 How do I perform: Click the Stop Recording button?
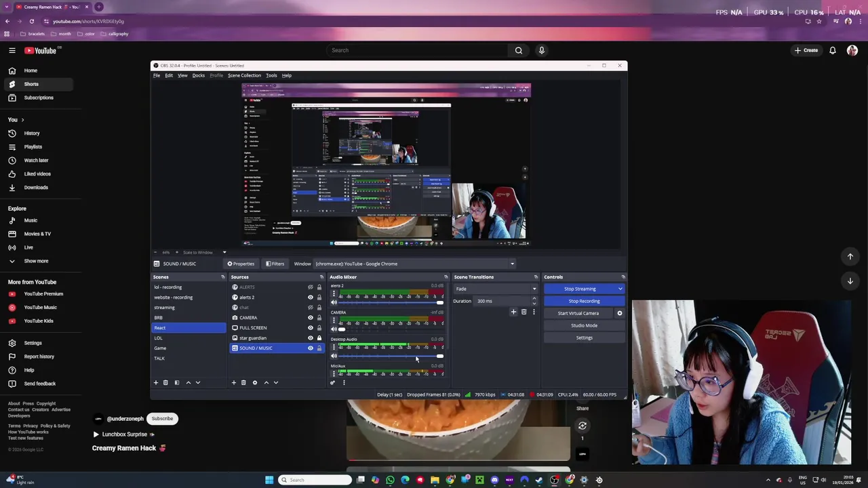pyautogui.click(x=584, y=301)
